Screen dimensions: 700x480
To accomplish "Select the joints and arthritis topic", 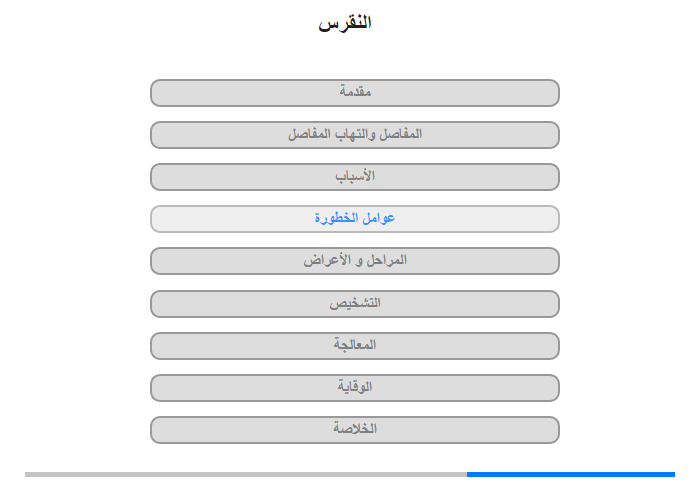I will [354, 135].
